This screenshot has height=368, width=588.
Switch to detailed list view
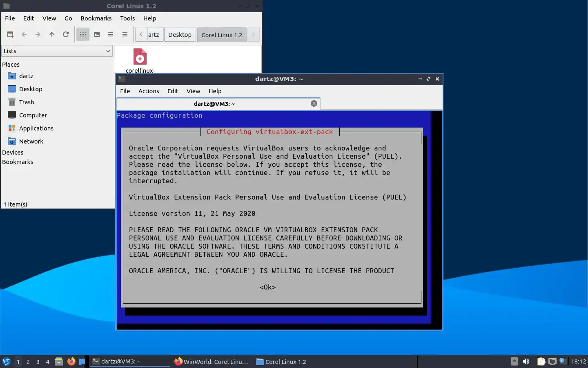tap(125, 35)
